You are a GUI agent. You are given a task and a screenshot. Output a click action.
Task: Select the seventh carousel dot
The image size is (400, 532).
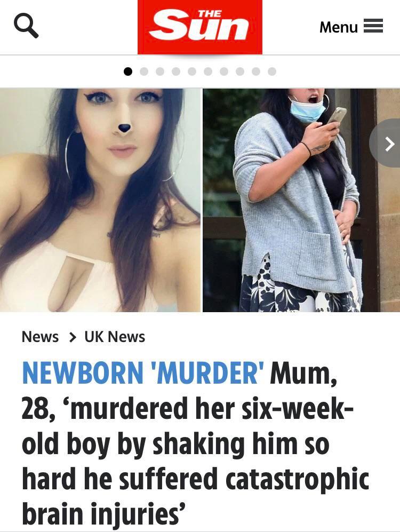point(223,72)
